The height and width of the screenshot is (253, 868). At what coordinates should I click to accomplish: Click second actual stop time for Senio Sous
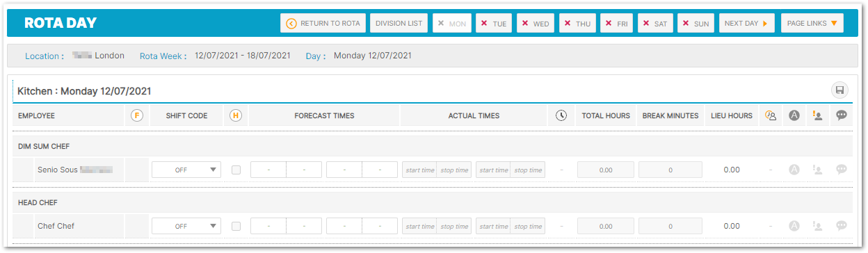[x=528, y=170]
